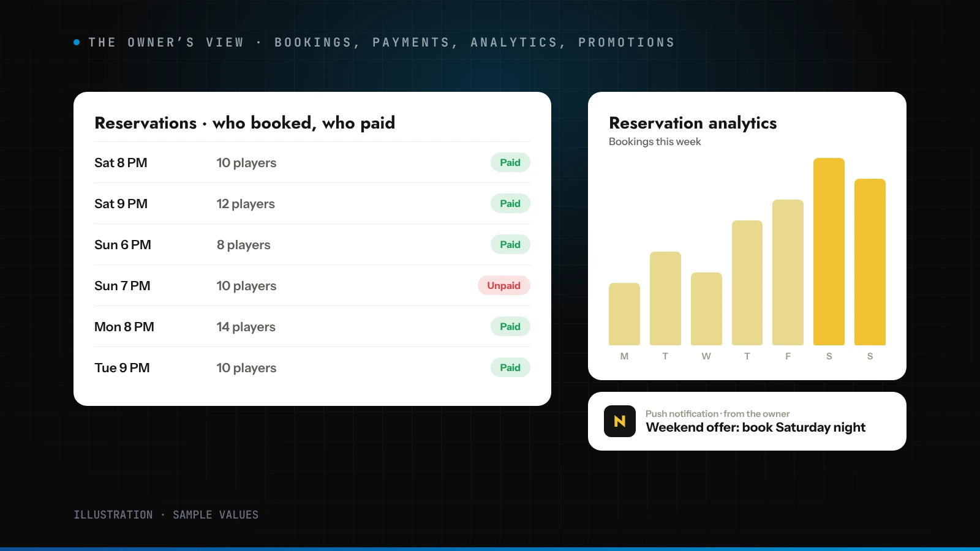980x551 pixels.
Task: Click the F axis label under the chart
Action: pyautogui.click(x=788, y=356)
